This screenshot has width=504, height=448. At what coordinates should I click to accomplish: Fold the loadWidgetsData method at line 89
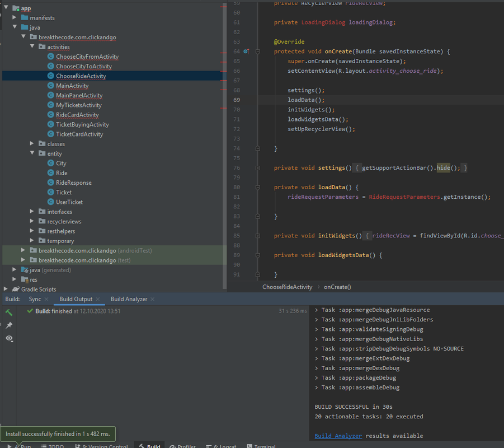click(x=258, y=255)
